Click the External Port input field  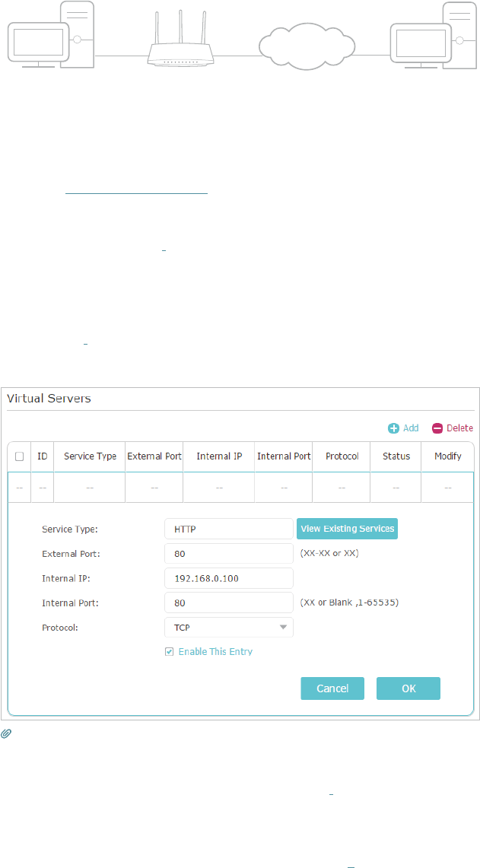229,553
